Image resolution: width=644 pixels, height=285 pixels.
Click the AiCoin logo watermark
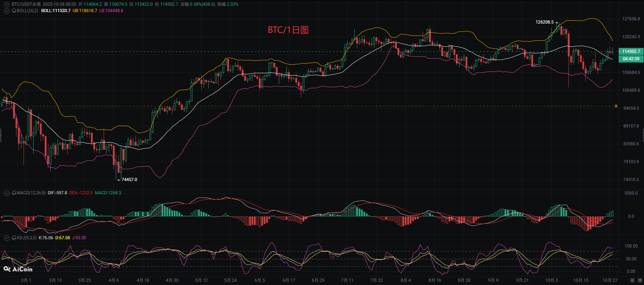click(18, 269)
